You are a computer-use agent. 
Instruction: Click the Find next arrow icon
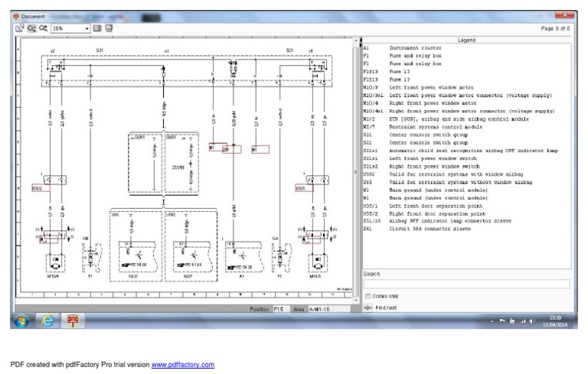click(368, 307)
